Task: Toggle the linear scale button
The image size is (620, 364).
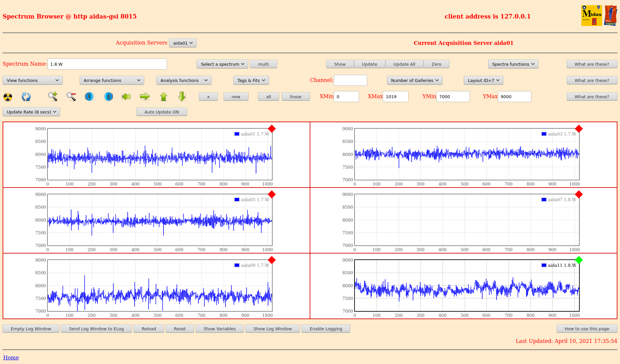Action: point(296,97)
